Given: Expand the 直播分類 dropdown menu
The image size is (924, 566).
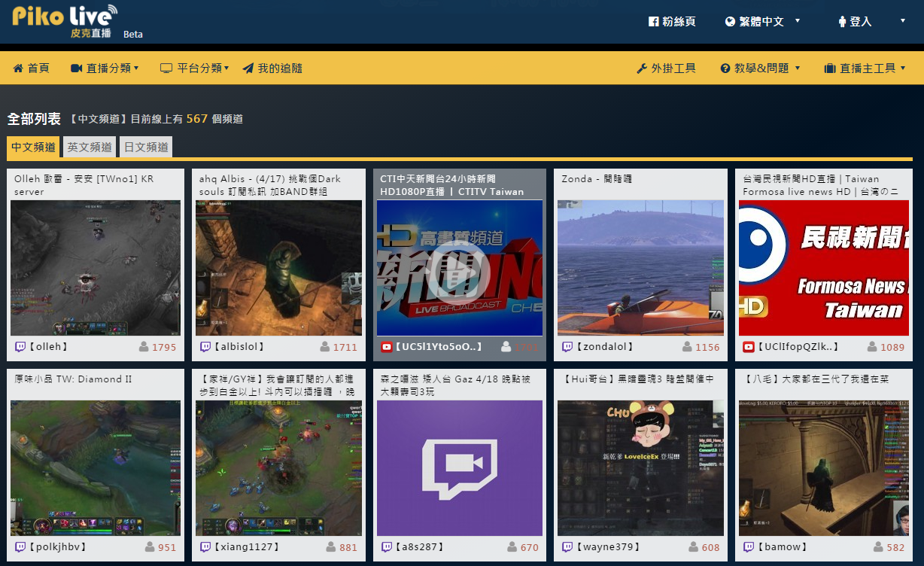Looking at the screenshot, I should [x=105, y=68].
